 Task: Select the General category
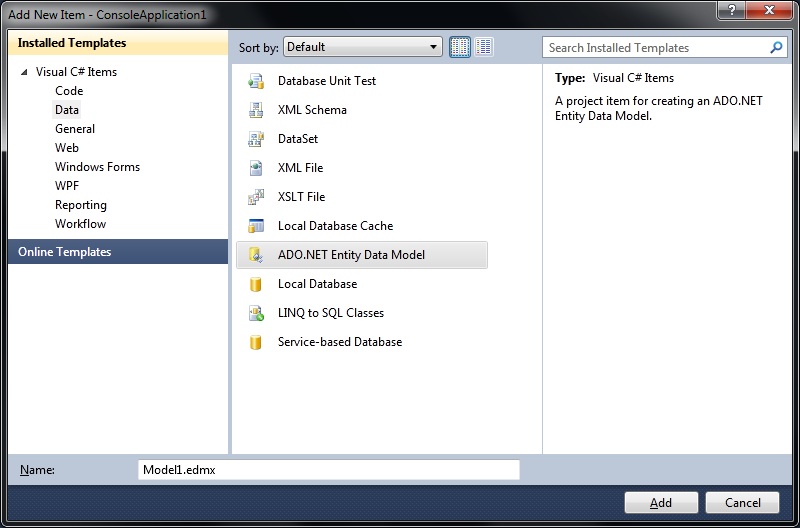click(x=75, y=129)
